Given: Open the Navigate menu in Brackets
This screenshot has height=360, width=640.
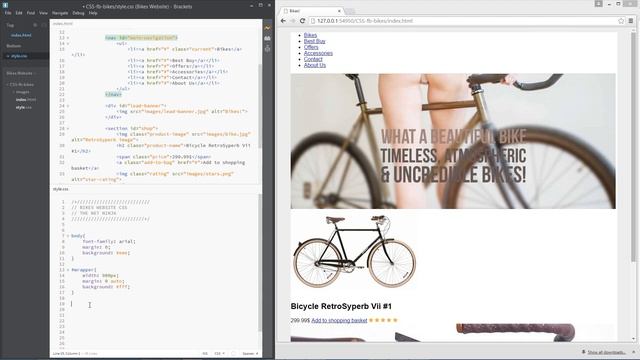Looking at the screenshot, I should (60, 13).
